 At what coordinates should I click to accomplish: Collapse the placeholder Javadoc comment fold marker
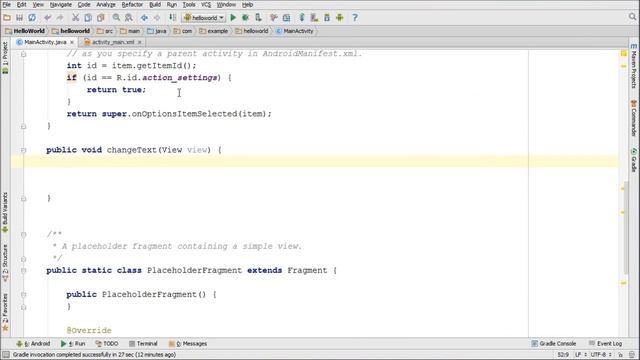click(23, 235)
